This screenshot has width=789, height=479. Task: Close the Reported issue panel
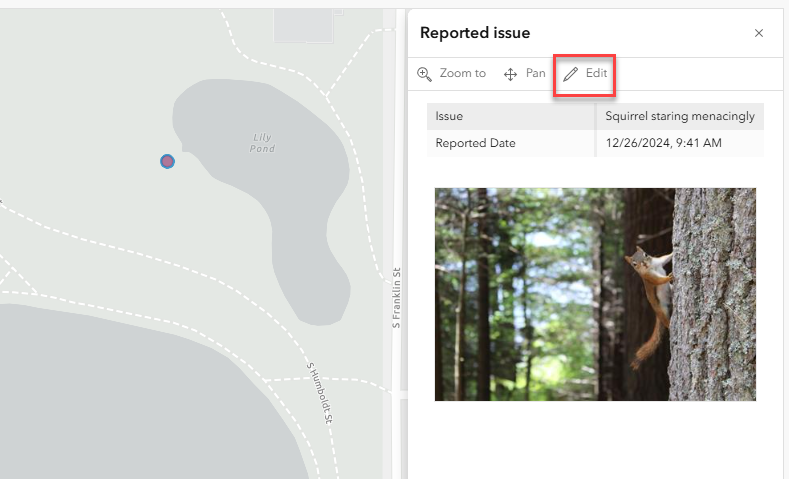point(759,33)
